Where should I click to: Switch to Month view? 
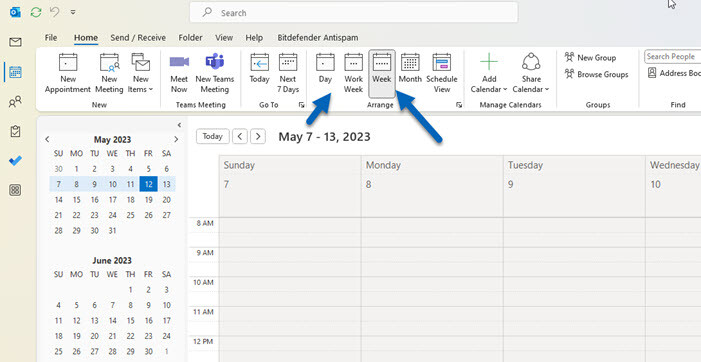point(410,69)
